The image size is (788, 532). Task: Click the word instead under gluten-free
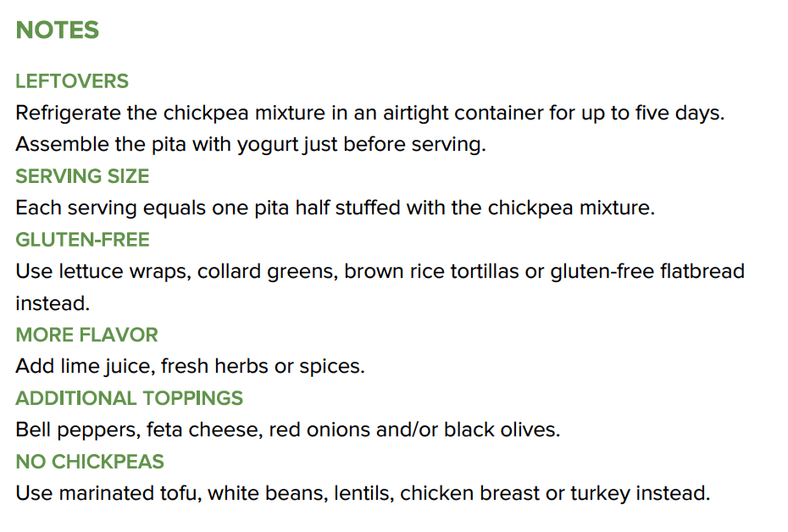[x=53, y=303]
